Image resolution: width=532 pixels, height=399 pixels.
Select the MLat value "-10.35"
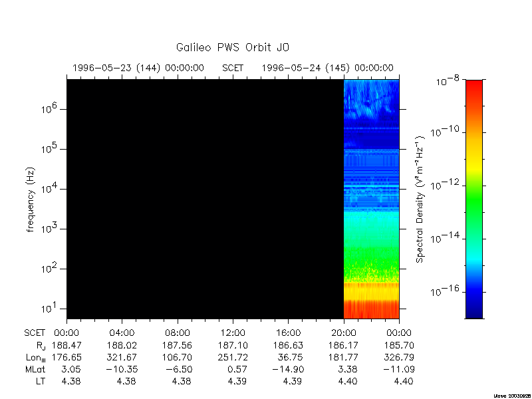tap(120, 369)
